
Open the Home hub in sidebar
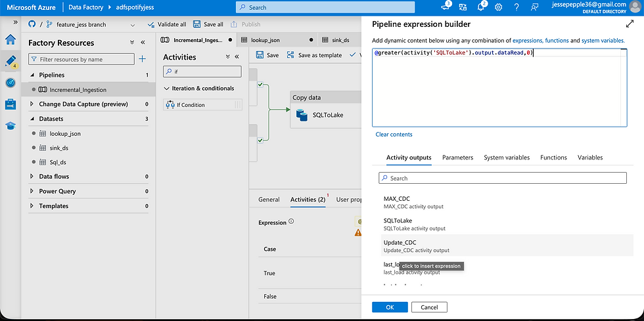click(11, 39)
